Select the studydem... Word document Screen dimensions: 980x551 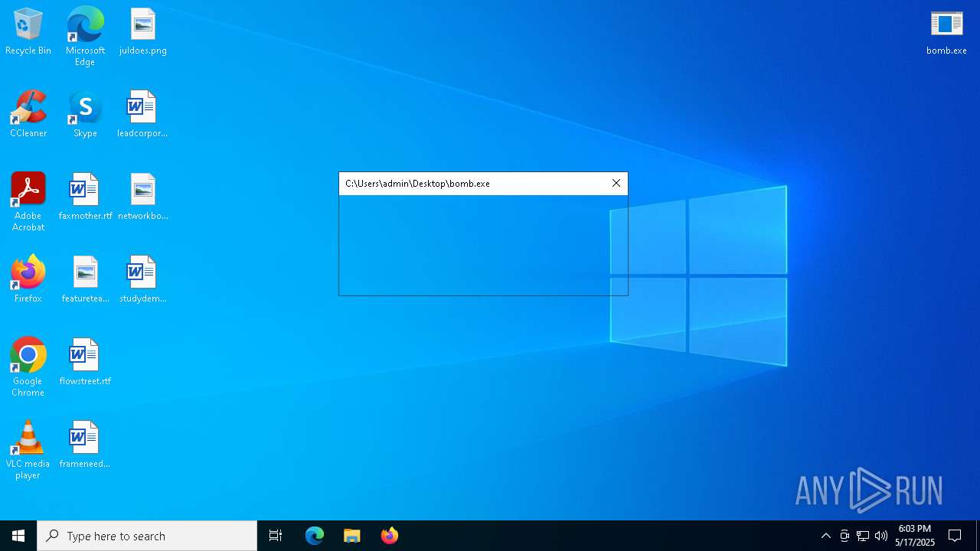pos(142,280)
